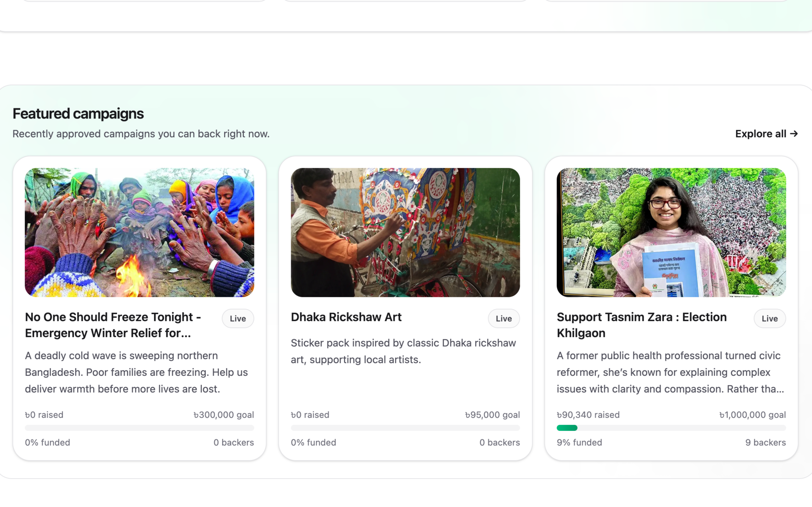This screenshot has width=812, height=507.
Task: Click the Live badge on Tasnim Zara card
Action: coord(769,319)
